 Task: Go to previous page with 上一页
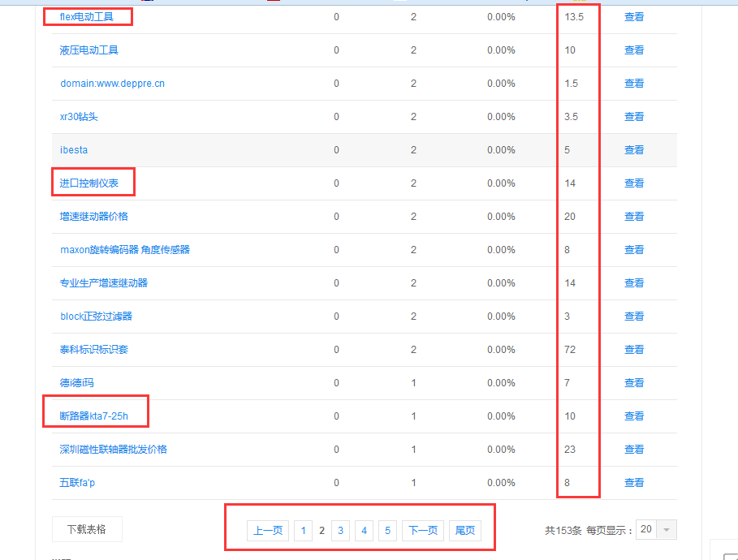(x=268, y=531)
